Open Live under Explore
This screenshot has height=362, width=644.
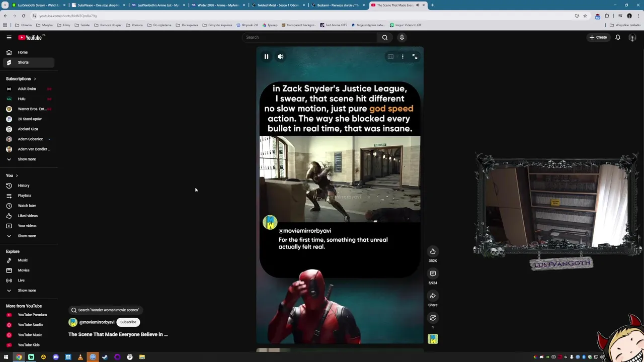coord(28,281)
